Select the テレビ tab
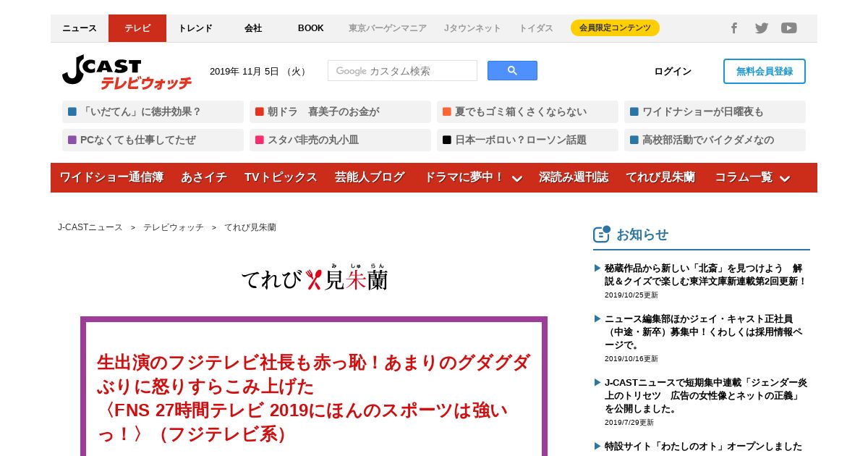 coord(137,28)
